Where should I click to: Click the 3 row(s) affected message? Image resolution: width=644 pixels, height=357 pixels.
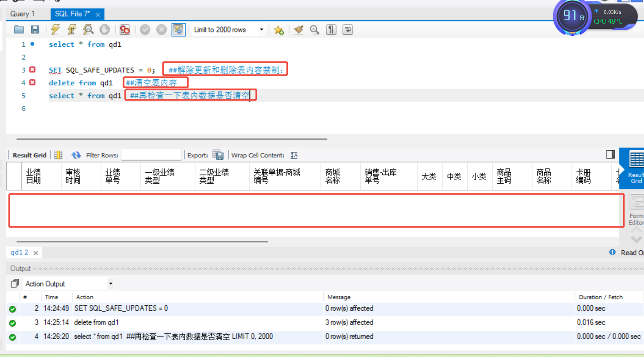(349, 322)
